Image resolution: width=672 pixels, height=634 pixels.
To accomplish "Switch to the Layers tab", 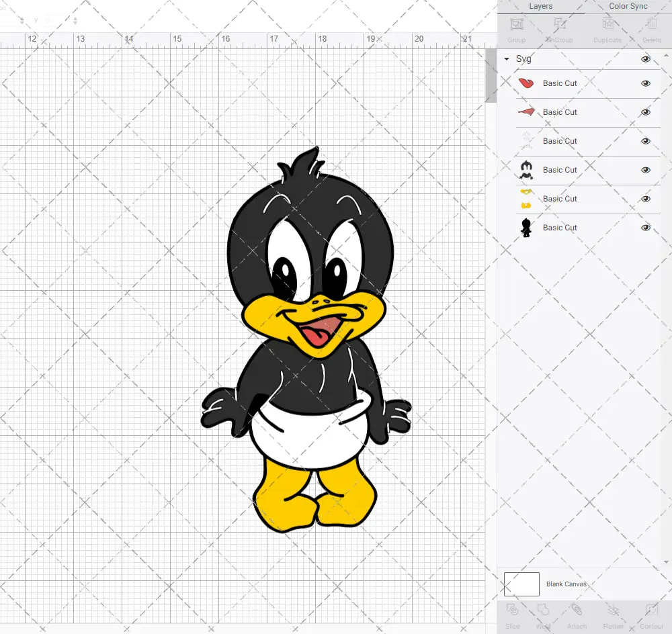I will (540, 6).
